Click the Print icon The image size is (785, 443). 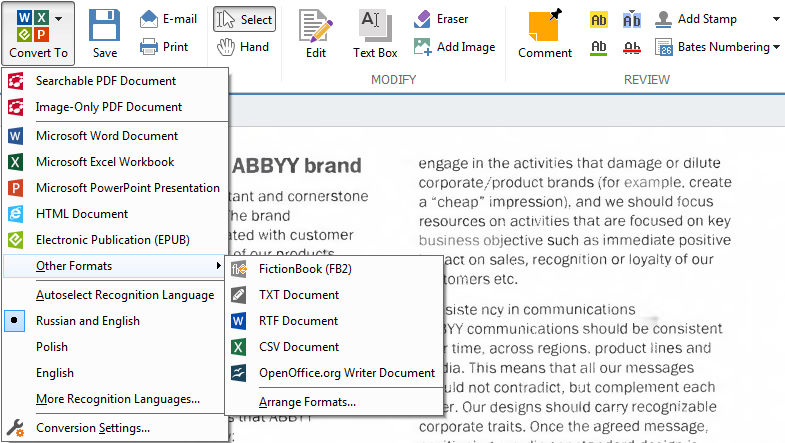(165, 46)
